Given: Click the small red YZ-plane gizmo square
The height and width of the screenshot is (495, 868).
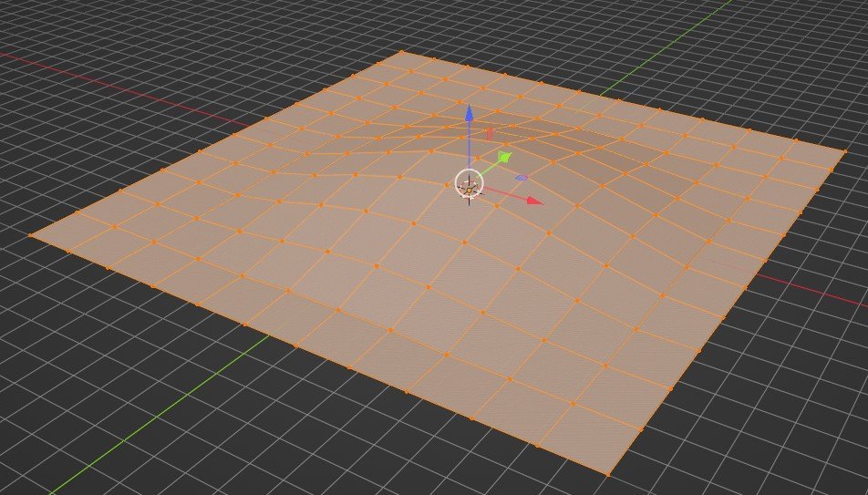Looking at the screenshot, I should (x=490, y=134).
